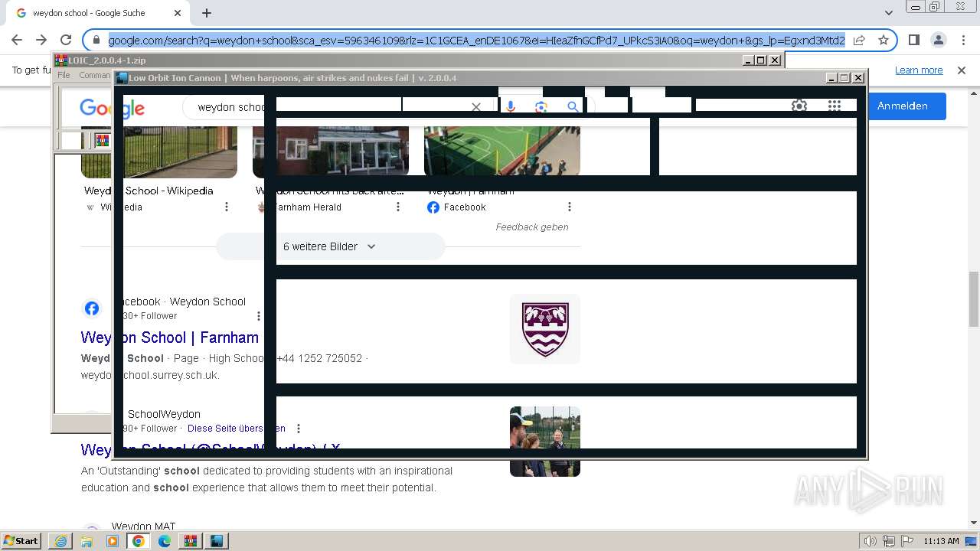Click Facebook favicon of Weydon result
Image resolution: width=980 pixels, height=551 pixels.
(92, 308)
